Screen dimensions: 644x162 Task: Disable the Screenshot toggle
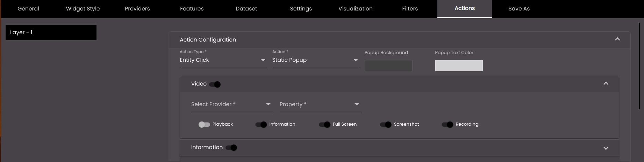pyautogui.click(x=386, y=125)
